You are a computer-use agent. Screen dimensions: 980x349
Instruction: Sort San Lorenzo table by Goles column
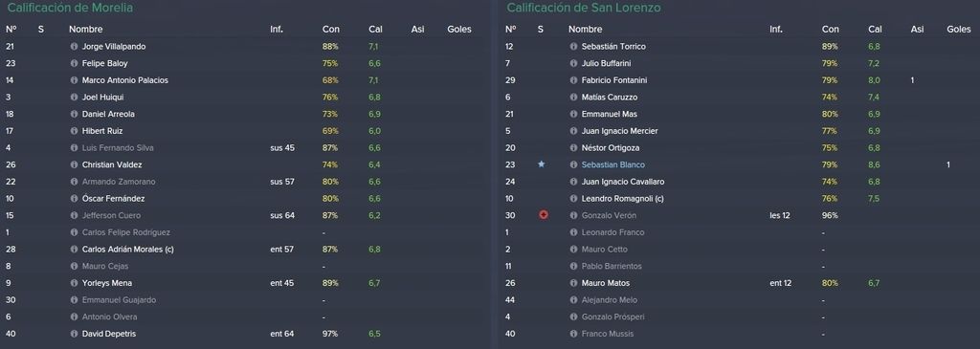(959, 30)
